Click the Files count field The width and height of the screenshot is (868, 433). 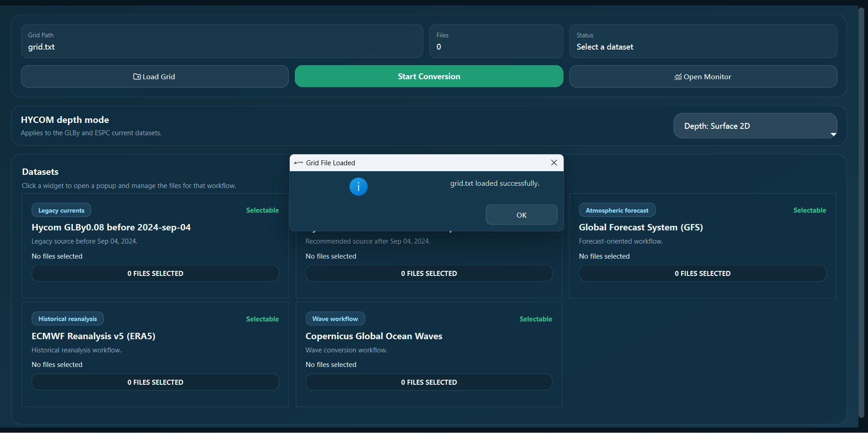tap(496, 41)
